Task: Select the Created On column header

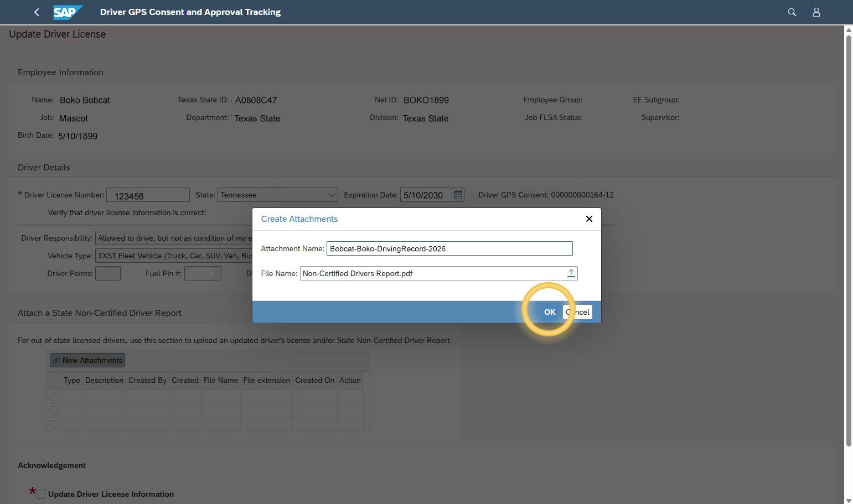Action: pos(314,380)
